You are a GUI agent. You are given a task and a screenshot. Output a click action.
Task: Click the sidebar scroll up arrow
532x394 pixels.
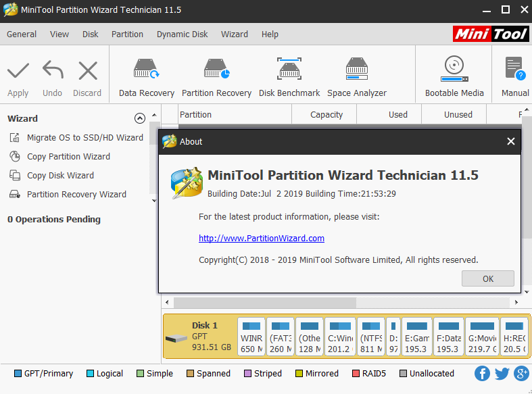(154, 115)
